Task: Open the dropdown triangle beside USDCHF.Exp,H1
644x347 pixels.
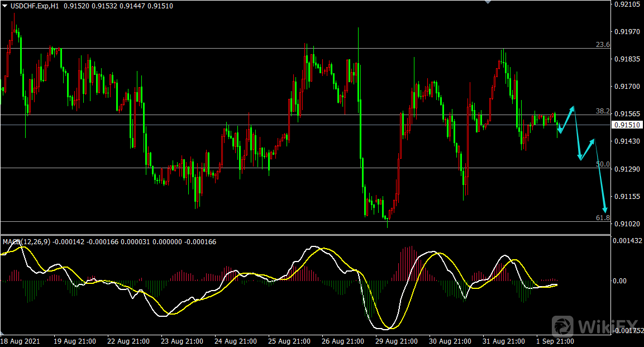Action: (5, 6)
